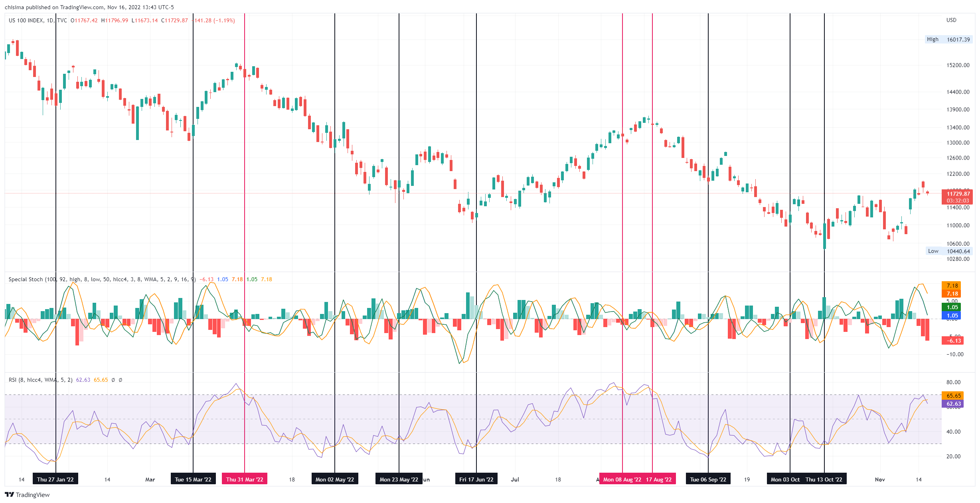Image resolution: width=980 pixels, height=503 pixels.
Task: Click the purple 62.63 RSI value label
Action: pos(953,404)
